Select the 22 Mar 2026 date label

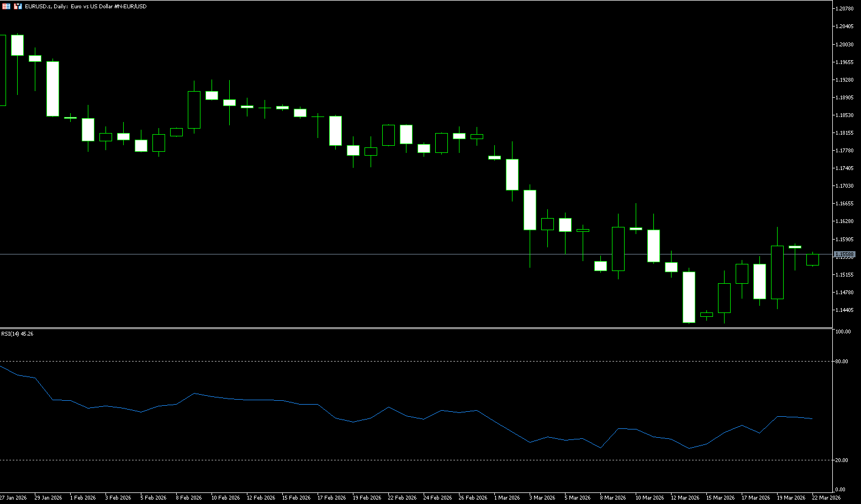pos(826,498)
